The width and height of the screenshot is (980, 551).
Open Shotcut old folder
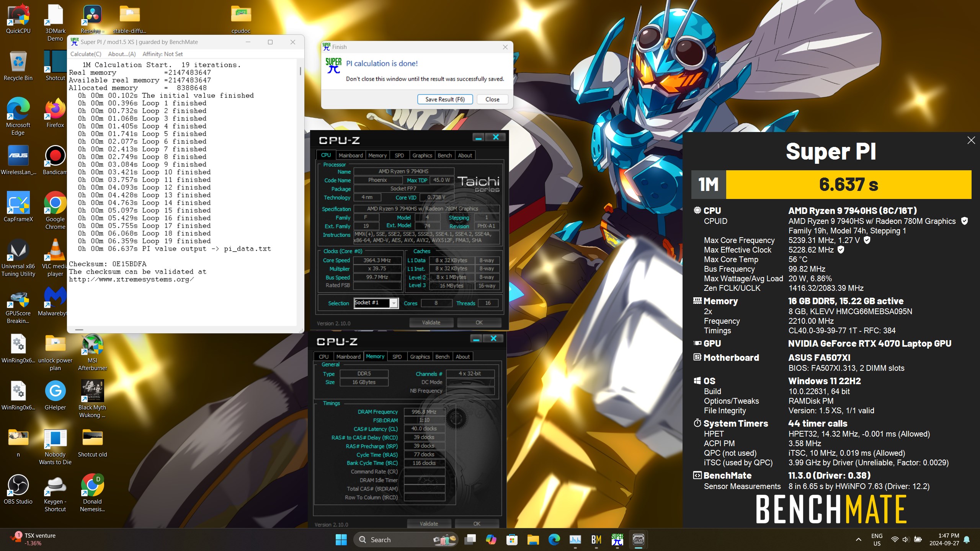[92, 442]
